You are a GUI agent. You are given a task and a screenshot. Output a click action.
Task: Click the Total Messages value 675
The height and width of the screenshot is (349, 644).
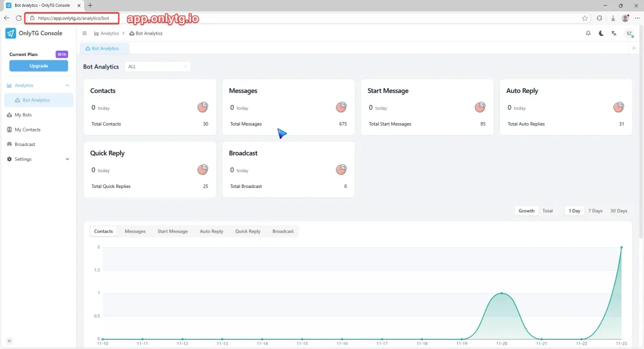pyautogui.click(x=343, y=124)
